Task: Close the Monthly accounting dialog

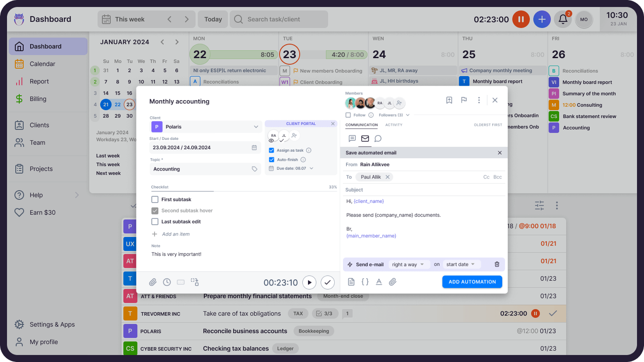Action: coord(495,100)
